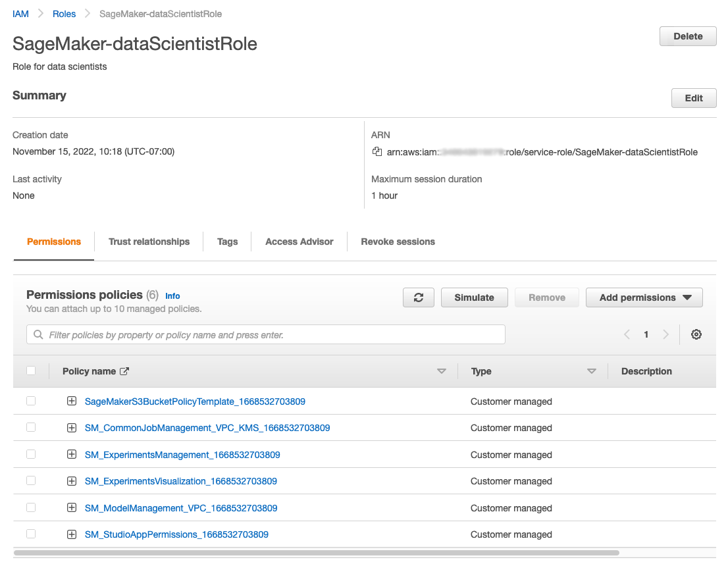Image resolution: width=728 pixels, height=566 pixels.
Task: Open the Access Advisor tab
Action: click(299, 242)
